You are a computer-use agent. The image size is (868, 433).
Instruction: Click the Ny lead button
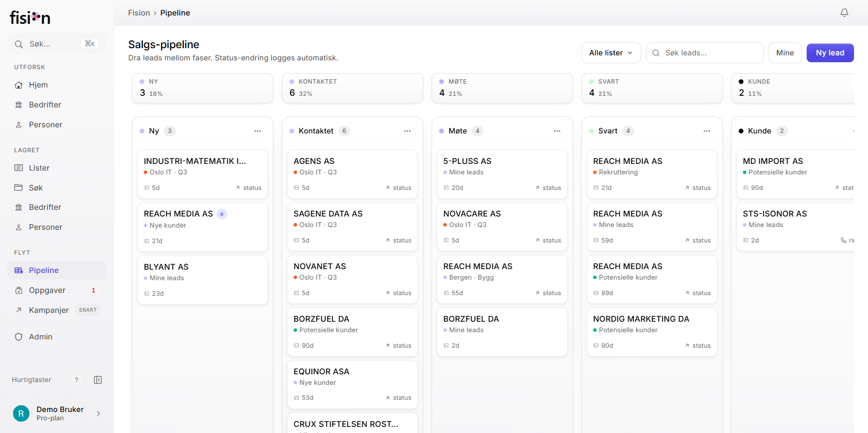830,53
